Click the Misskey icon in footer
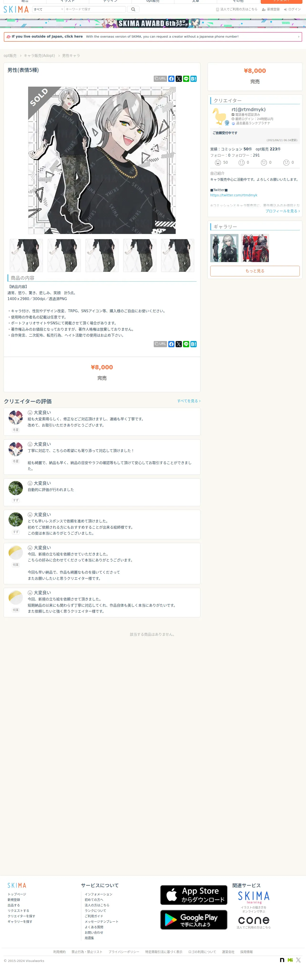 pyautogui.click(x=290, y=960)
